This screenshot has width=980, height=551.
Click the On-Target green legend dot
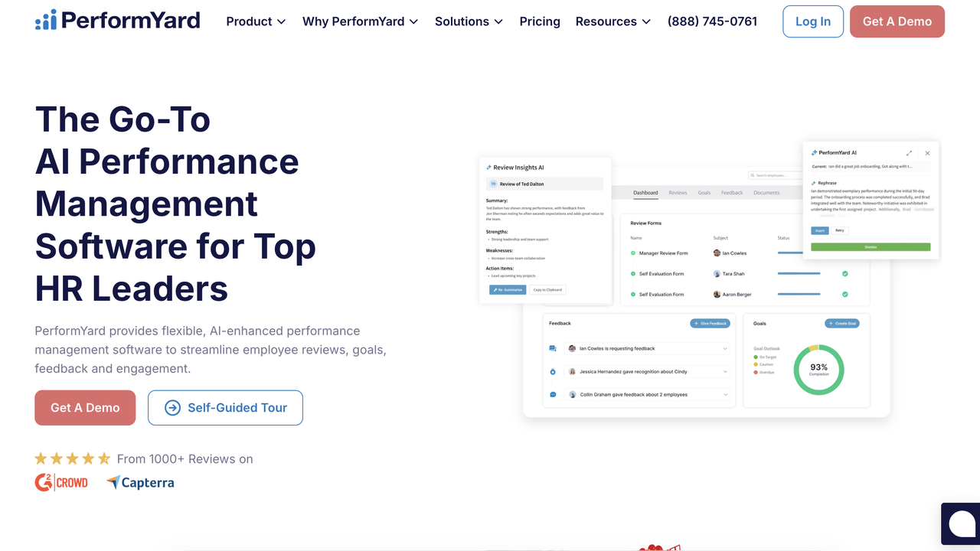(756, 357)
